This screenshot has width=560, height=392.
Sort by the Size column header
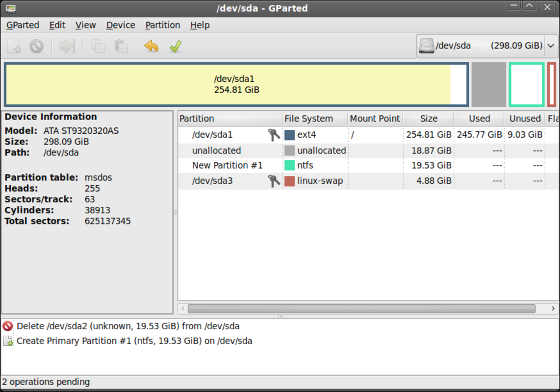click(428, 119)
